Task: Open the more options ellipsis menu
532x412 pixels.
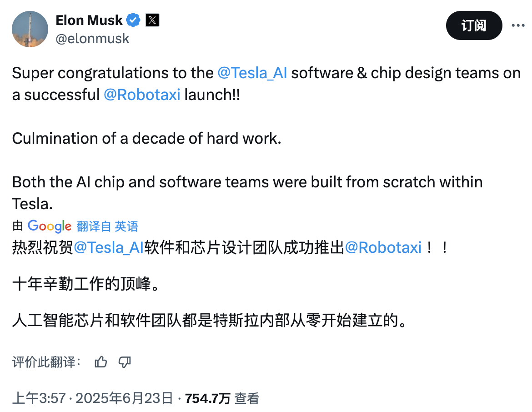Action: tap(519, 26)
